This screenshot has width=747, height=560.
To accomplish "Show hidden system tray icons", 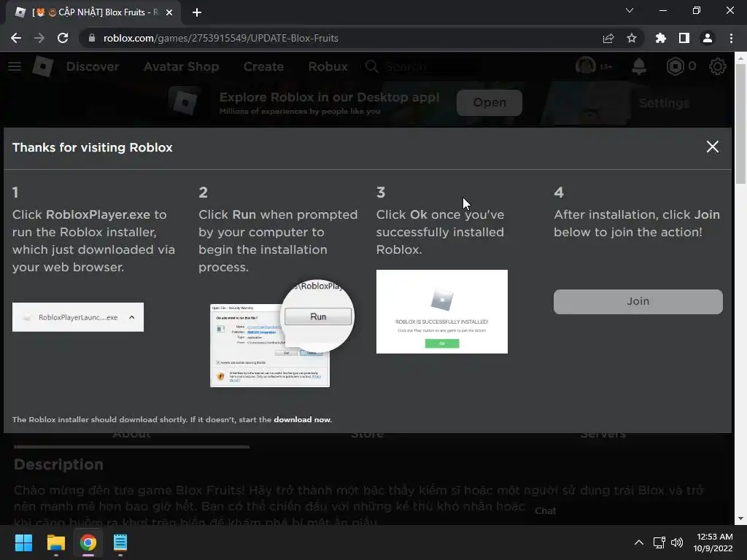I will click(x=639, y=542).
